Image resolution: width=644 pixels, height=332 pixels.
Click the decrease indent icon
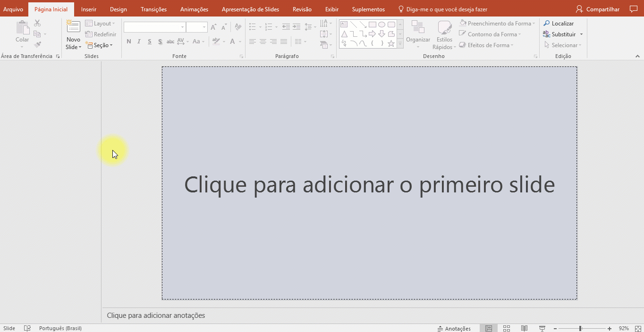(x=286, y=27)
